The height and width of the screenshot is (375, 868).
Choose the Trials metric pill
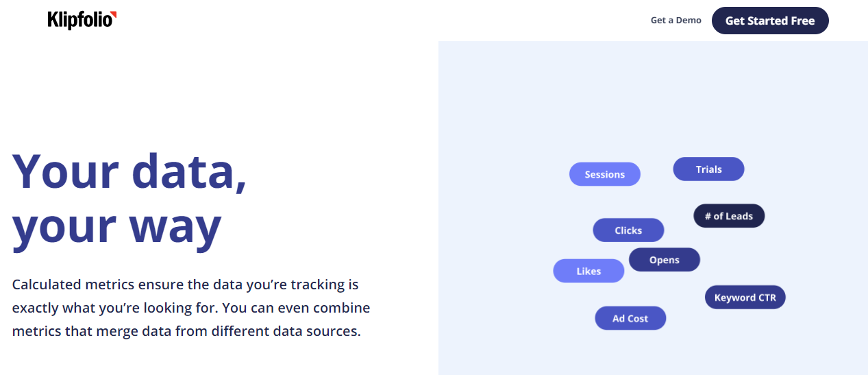click(x=708, y=169)
